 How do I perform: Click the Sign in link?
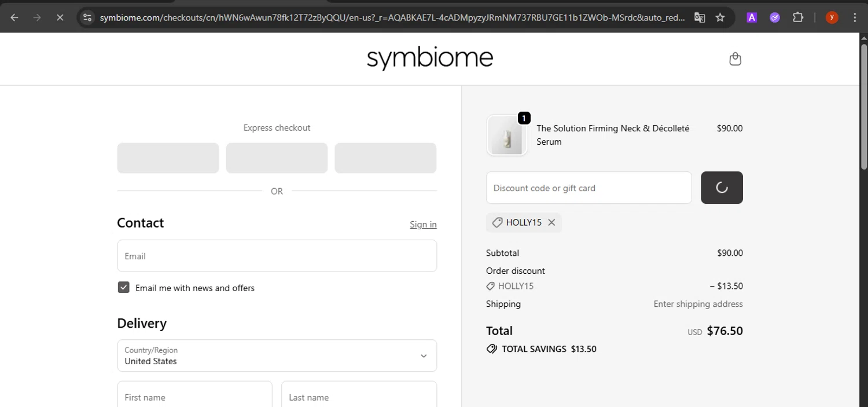click(423, 225)
